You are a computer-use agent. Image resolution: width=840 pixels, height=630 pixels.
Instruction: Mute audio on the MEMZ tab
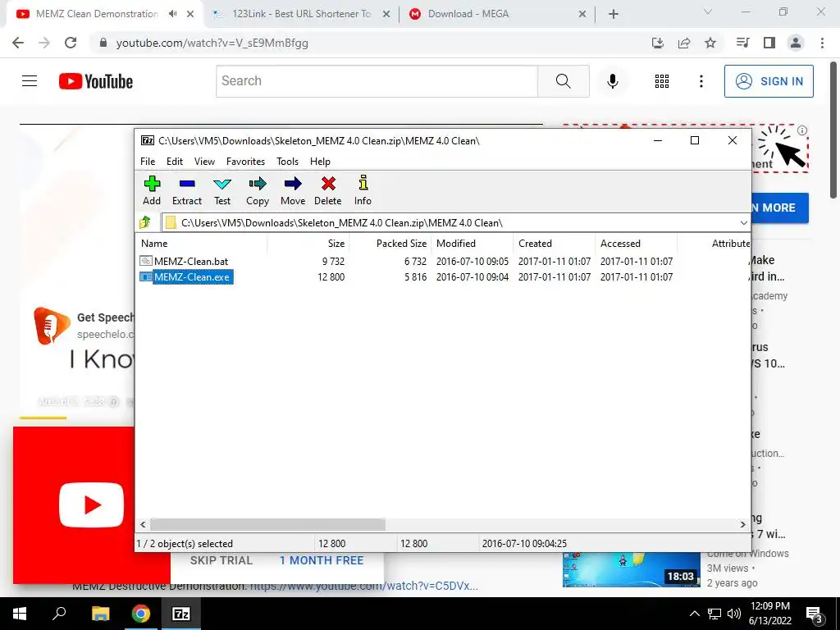point(172,14)
